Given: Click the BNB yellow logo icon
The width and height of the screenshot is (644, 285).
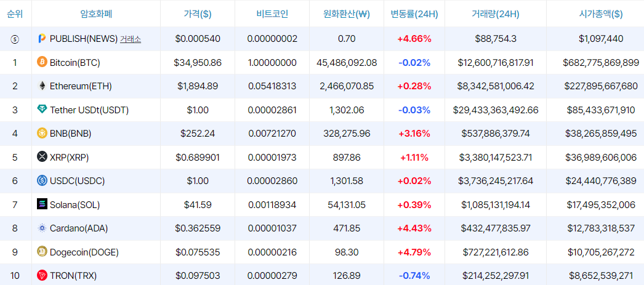Looking at the screenshot, I should coord(42,134).
